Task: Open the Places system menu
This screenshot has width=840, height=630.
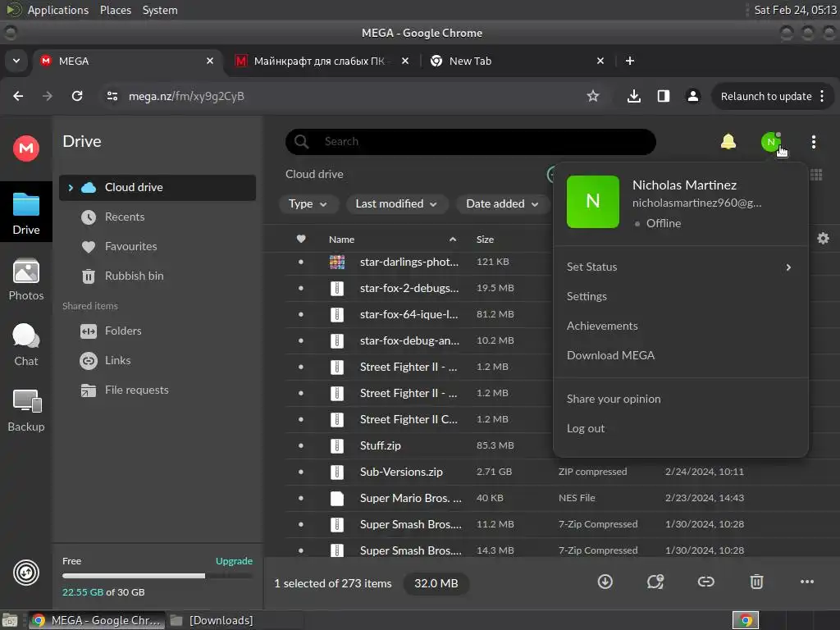Action: [115, 10]
